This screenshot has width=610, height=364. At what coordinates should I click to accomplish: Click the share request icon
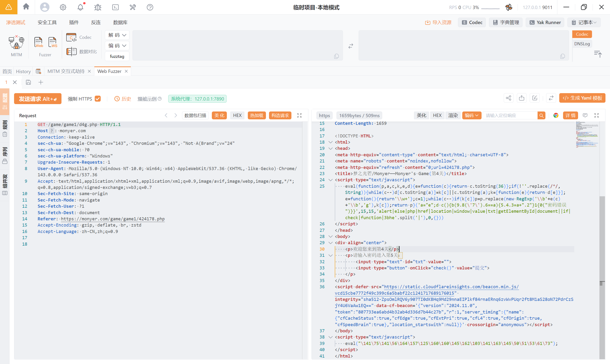[508, 98]
